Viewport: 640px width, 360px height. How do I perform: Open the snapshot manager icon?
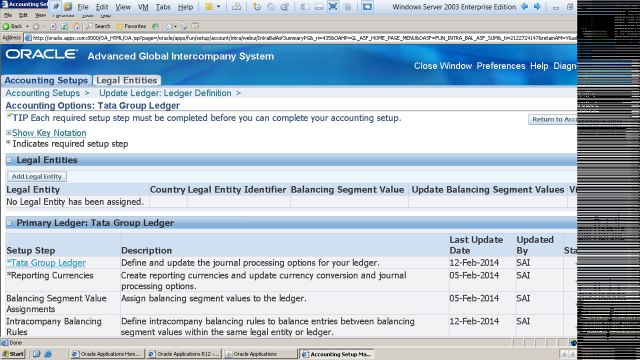coord(285,7)
